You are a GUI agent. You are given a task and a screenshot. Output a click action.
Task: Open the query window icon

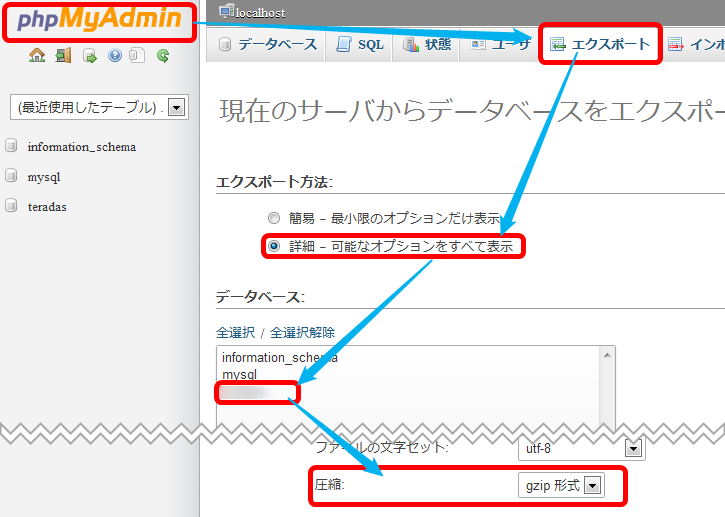pos(89,56)
